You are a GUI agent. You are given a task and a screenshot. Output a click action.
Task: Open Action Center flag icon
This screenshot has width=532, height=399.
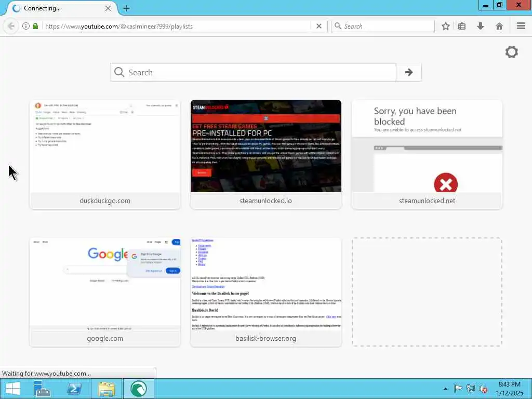pyautogui.click(x=458, y=389)
